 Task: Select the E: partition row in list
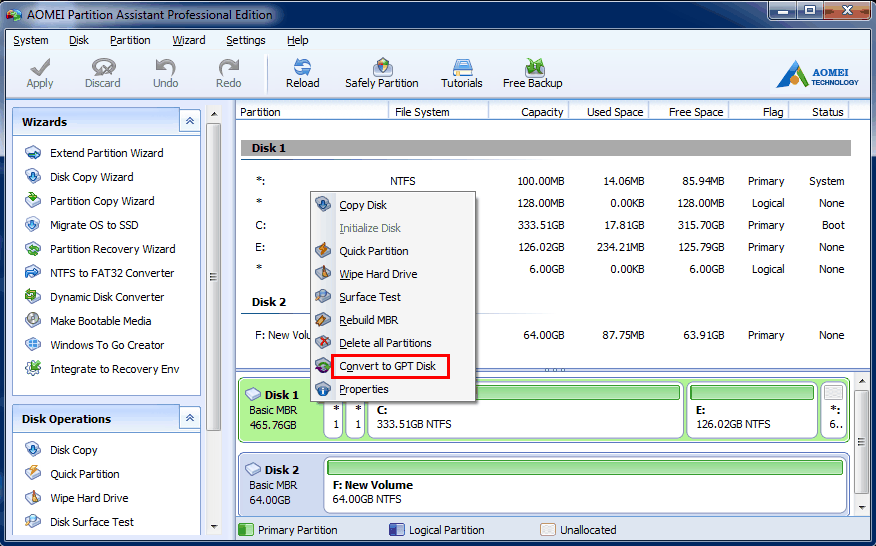click(546, 247)
